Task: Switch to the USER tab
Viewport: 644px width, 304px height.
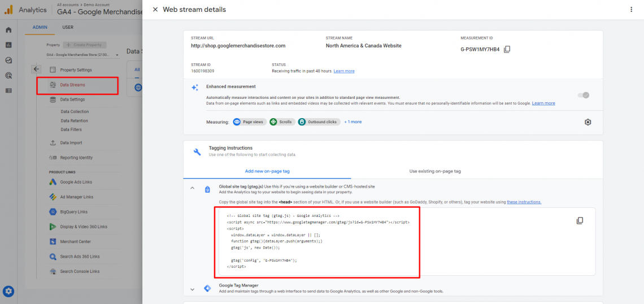Action: pyautogui.click(x=68, y=27)
